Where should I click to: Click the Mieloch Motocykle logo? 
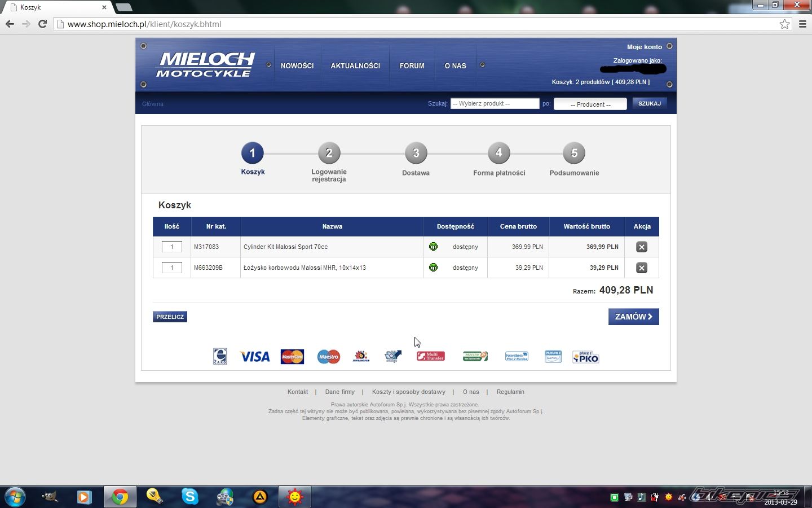coord(205,64)
